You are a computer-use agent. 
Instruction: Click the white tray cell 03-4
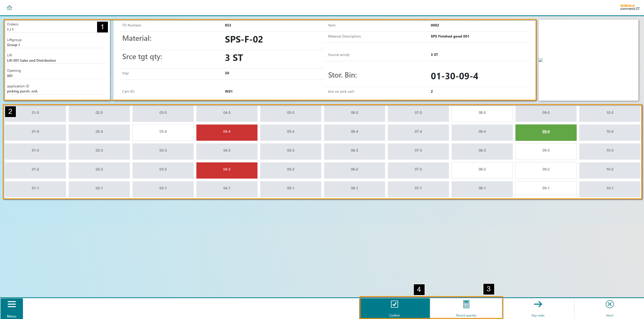pos(163,132)
